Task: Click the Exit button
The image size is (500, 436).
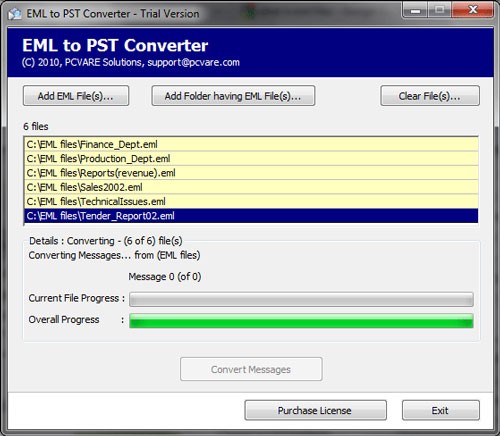Action: 440,410
